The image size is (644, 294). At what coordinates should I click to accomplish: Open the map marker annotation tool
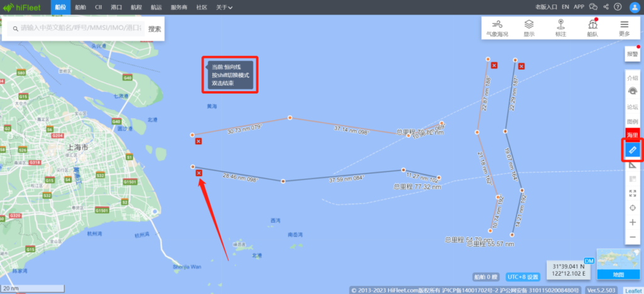[x=560, y=28]
